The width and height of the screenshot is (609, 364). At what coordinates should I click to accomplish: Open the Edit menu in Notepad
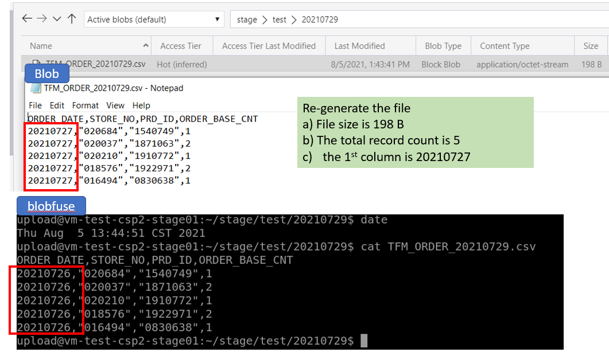(57, 105)
